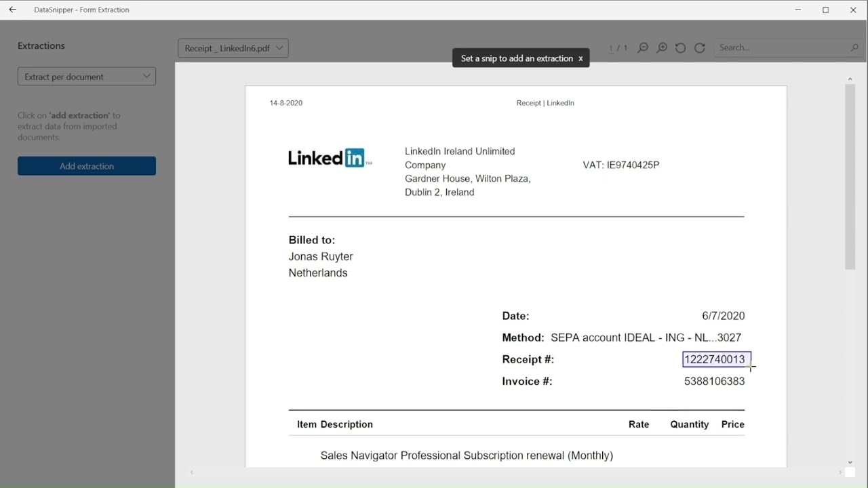The image size is (868, 488).
Task: Go back using the arrow icon
Action: (12, 9)
